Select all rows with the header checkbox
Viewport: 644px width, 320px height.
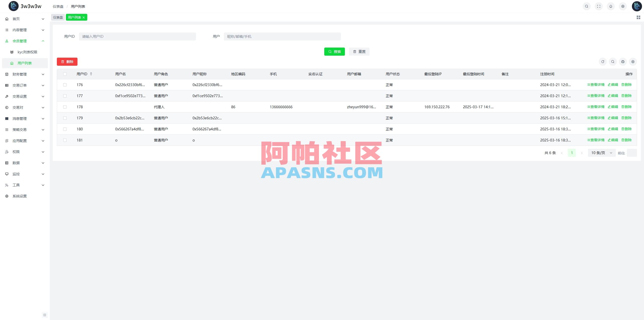coord(65,74)
